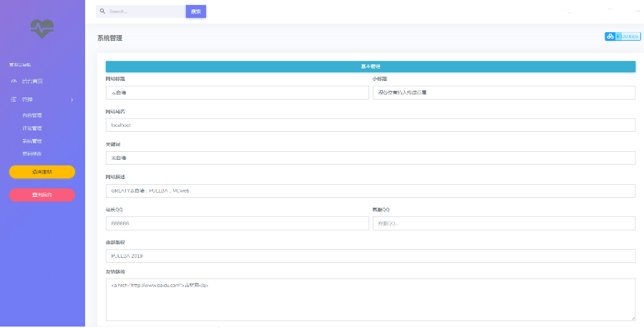Open the 内容管理 submenu item

32,115
